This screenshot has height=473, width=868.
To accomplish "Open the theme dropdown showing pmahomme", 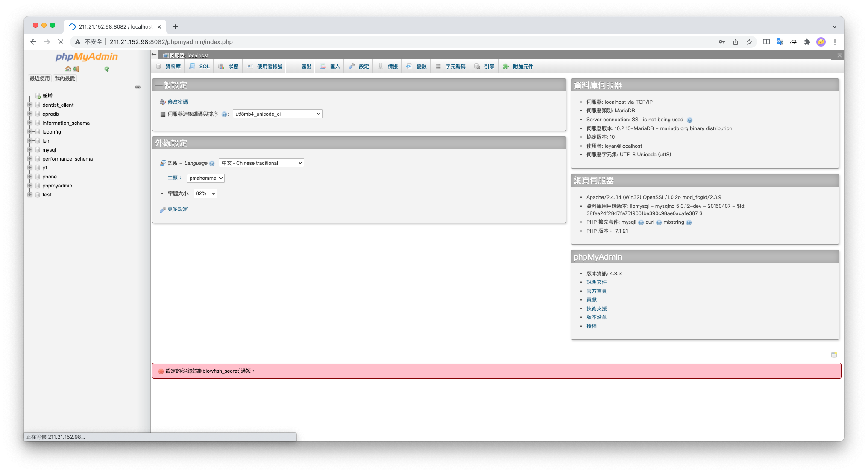I will [x=205, y=178].
